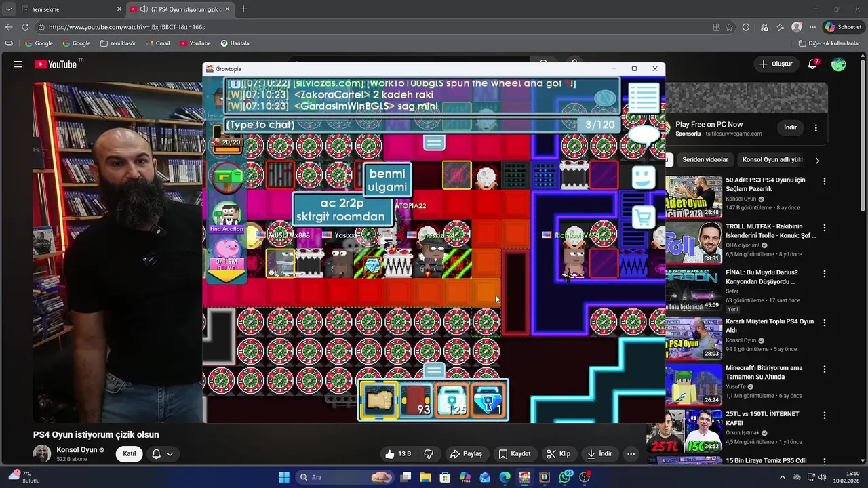Open options for TROLL MUTFAK video

tap(824, 228)
